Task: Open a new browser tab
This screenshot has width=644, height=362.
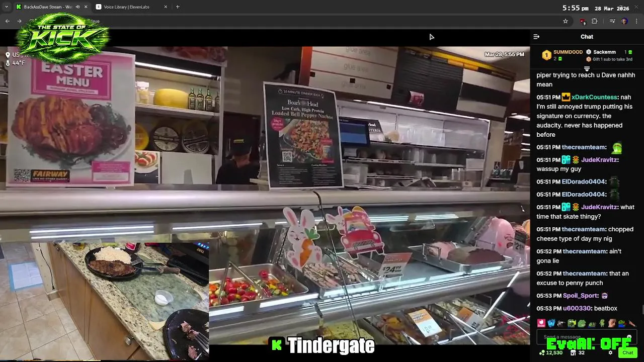Action: (178, 7)
